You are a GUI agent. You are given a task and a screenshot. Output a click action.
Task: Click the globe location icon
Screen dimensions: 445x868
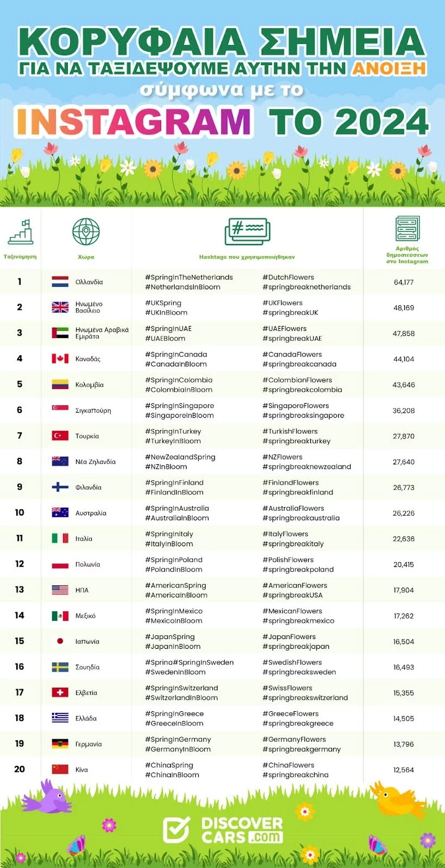tap(86, 232)
